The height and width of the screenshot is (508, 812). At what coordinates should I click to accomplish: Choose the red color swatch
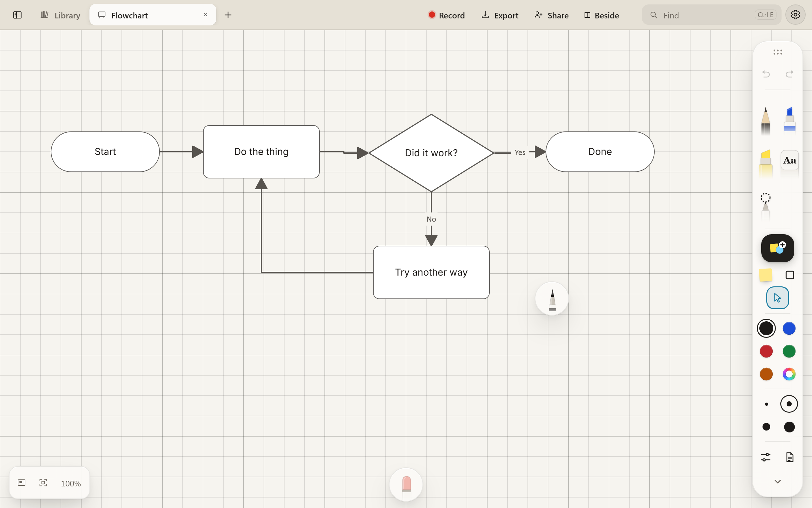[766, 351]
